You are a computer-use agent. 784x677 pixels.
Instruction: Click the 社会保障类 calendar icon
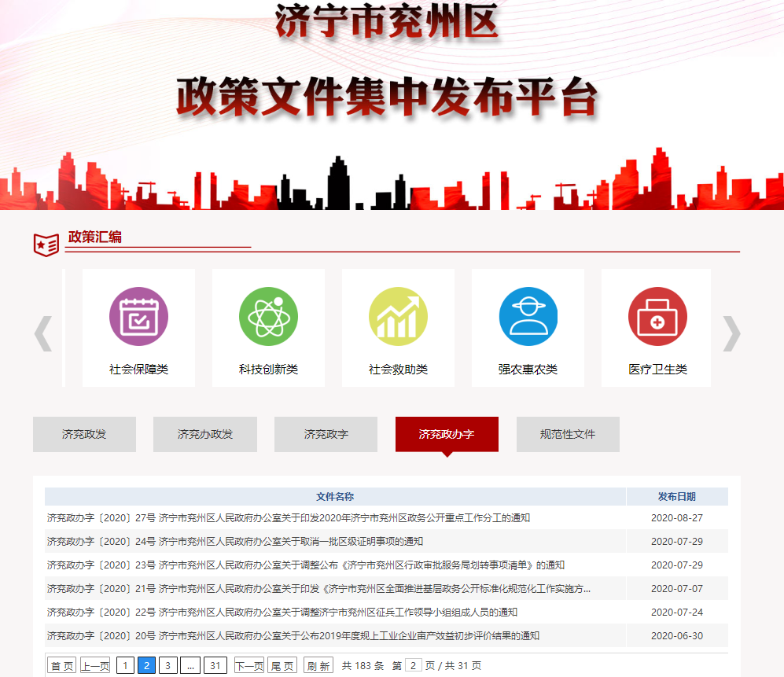(138, 317)
